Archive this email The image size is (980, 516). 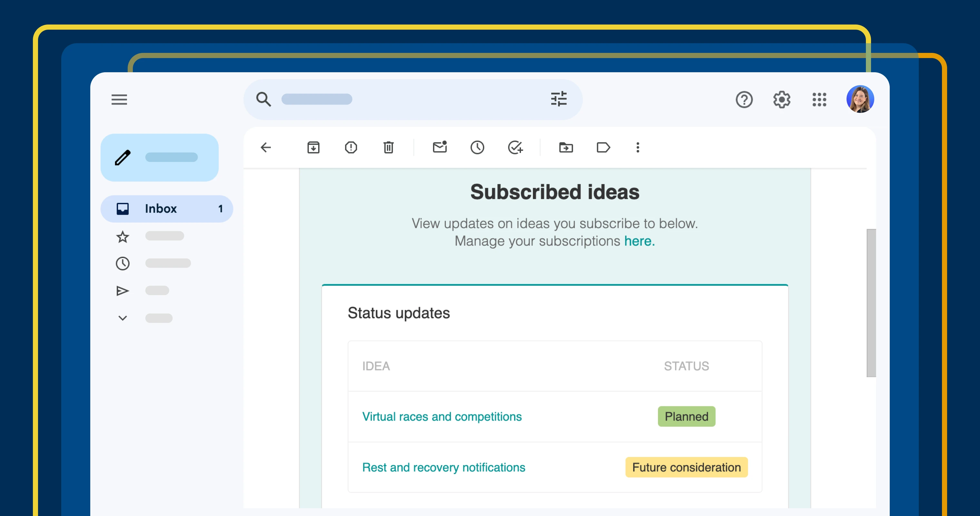pos(313,147)
